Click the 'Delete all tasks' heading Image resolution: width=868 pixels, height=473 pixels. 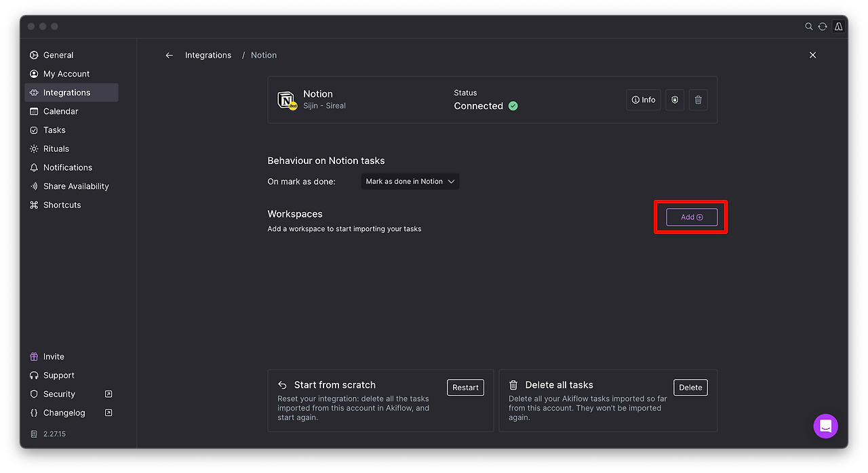tap(559, 385)
